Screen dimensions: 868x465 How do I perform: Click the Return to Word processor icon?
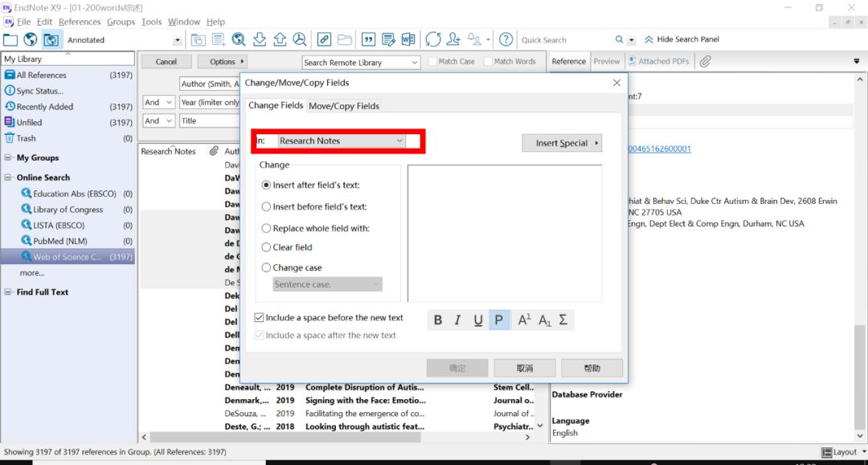[x=408, y=40]
